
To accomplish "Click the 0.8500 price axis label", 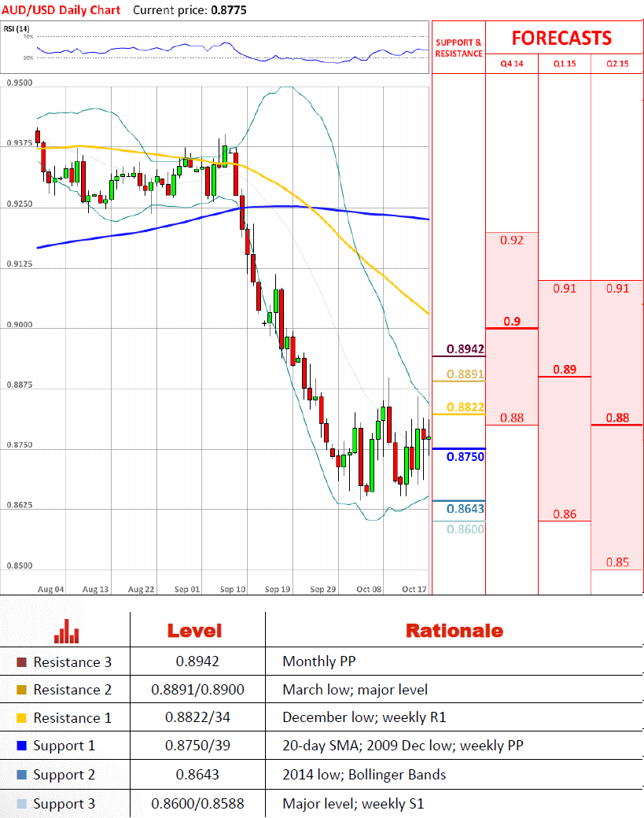I will click(20, 566).
